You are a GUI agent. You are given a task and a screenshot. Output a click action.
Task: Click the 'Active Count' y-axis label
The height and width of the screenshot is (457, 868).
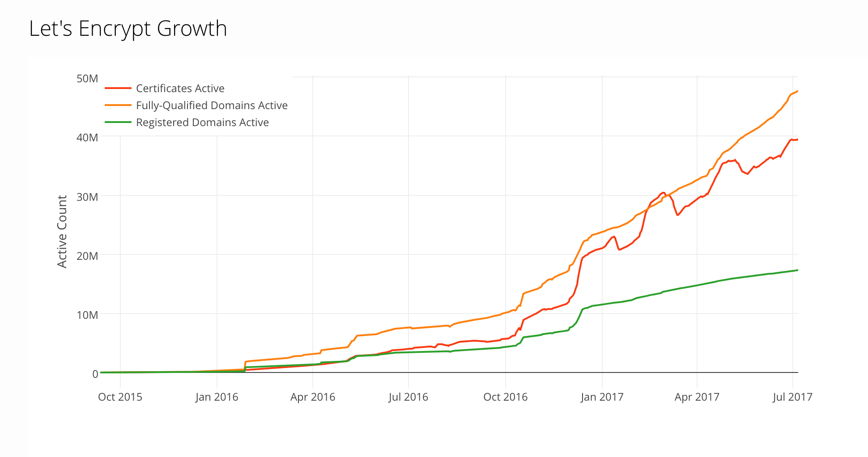coord(62,231)
